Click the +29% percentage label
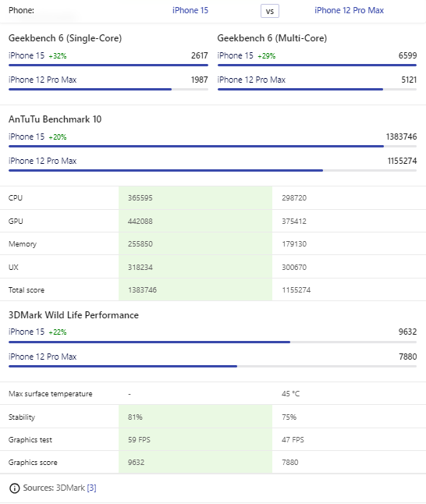The width and height of the screenshot is (426, 504). (x=267, y=56)
